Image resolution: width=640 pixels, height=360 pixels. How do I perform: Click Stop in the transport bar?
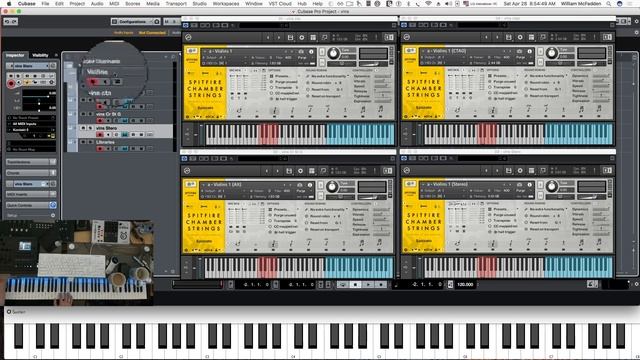[355, 284]
